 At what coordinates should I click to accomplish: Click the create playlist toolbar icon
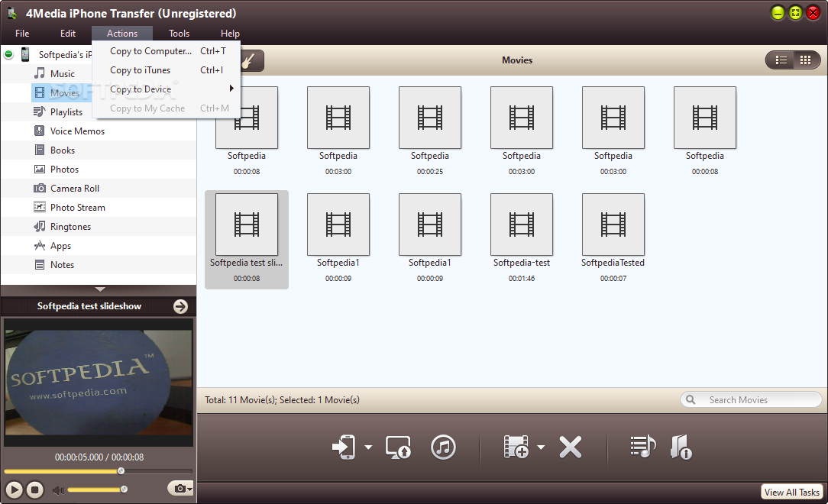point(643,446)
